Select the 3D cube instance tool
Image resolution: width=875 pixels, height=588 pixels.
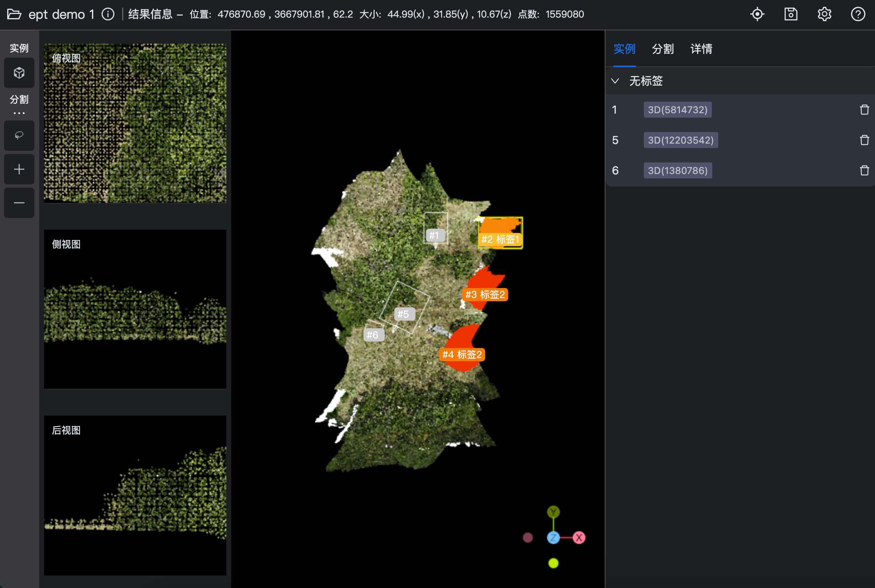pyautogui.click(x=19, y=73)
